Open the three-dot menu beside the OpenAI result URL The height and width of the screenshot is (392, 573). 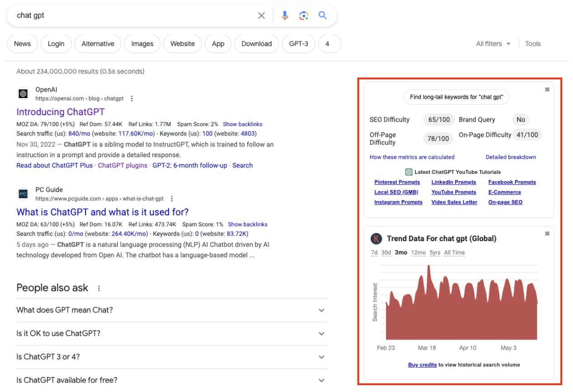(x=132, y=98)
